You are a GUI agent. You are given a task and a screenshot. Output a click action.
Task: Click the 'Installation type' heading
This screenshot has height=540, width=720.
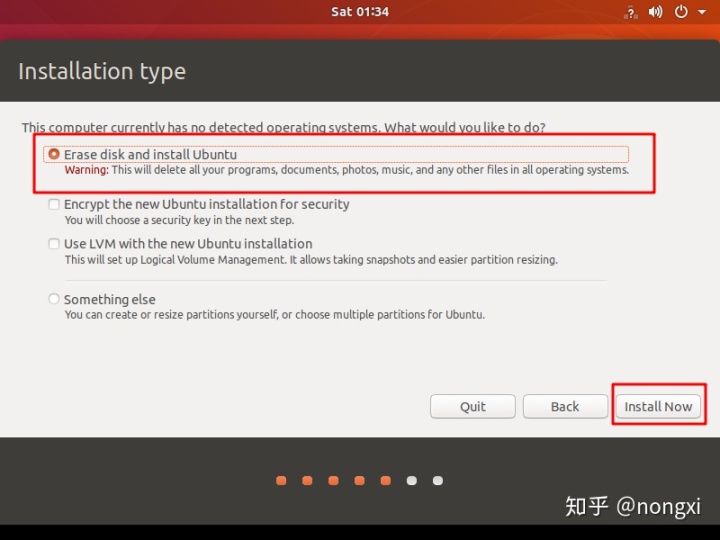[x=102, y=71]
